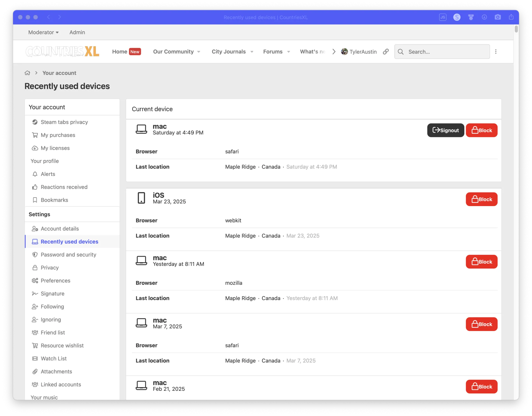Screen dimensions: 532x416
Task: Click the share icon in titlebar
Action: click(511, 17)
